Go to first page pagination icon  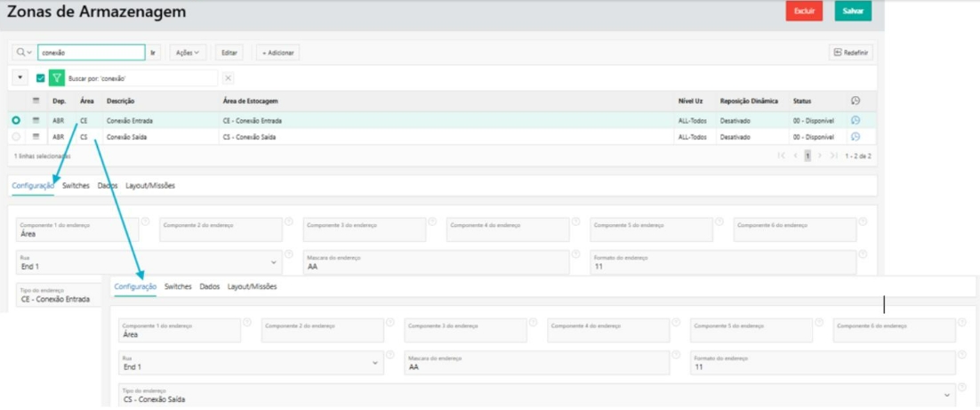782,155
